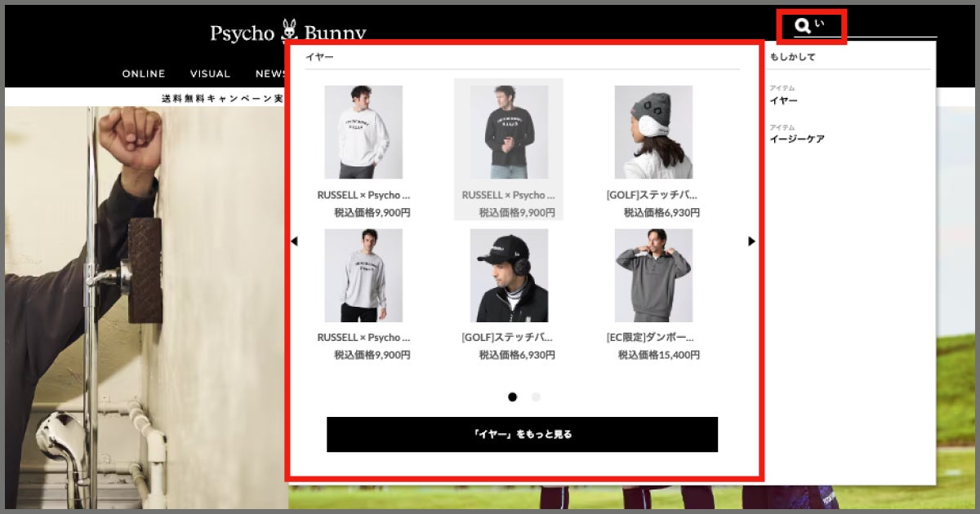The image size is (980, 514).
Task: Open the white RUSSELL sweatshirt thumbnail
Action: (363, 132)
